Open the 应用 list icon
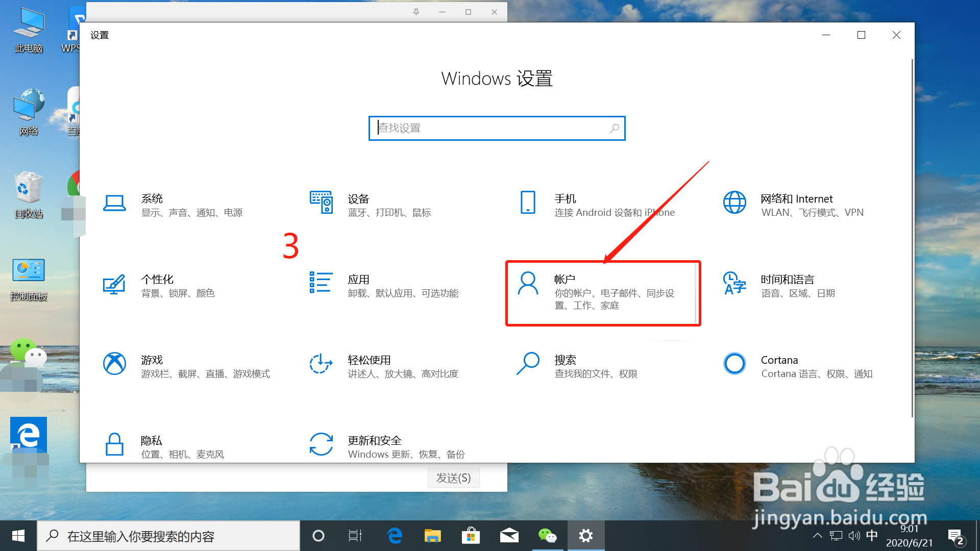Screen dimensions: 980x551 point(321,282)
